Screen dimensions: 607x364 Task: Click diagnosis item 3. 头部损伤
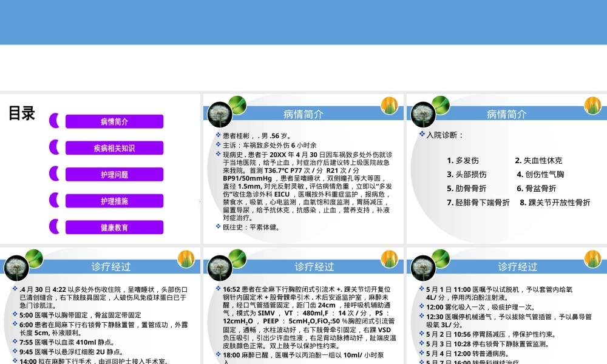[466, 175]
